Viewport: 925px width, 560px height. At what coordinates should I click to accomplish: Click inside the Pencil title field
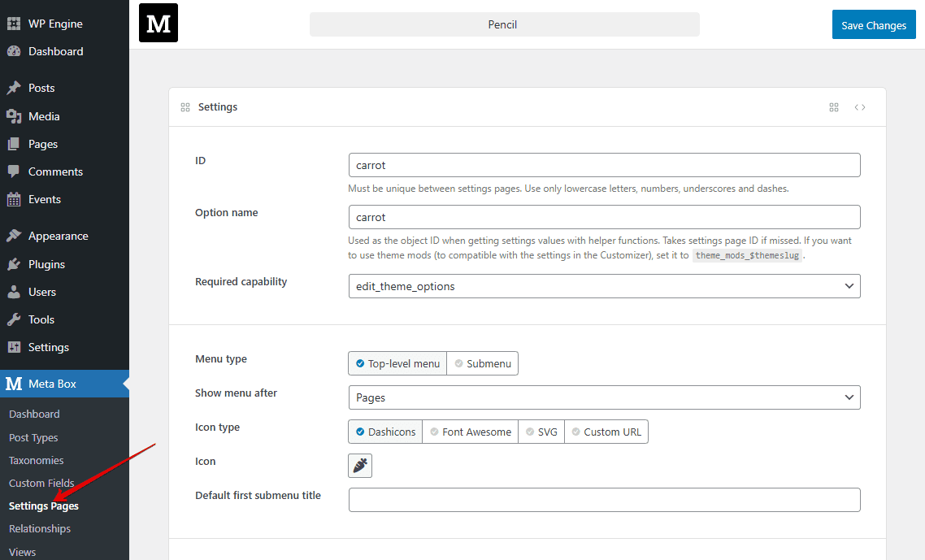[x=503, y=24]
